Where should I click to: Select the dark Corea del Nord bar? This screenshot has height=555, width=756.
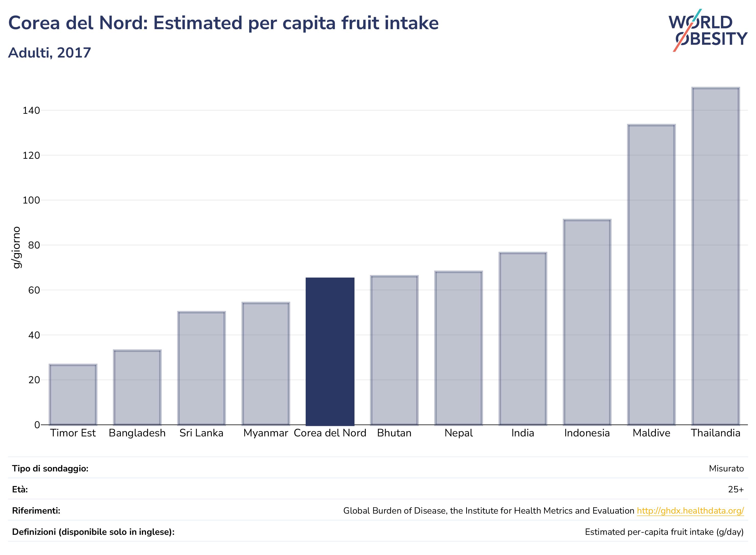(x=330, y=351)
